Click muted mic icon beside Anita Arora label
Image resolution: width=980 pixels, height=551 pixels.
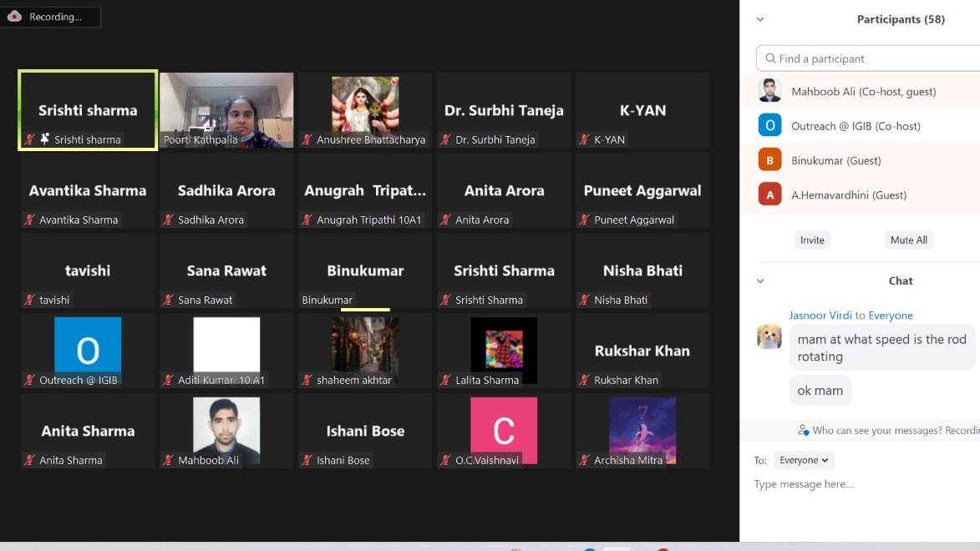pyautogui.click(x=445, y=220)
